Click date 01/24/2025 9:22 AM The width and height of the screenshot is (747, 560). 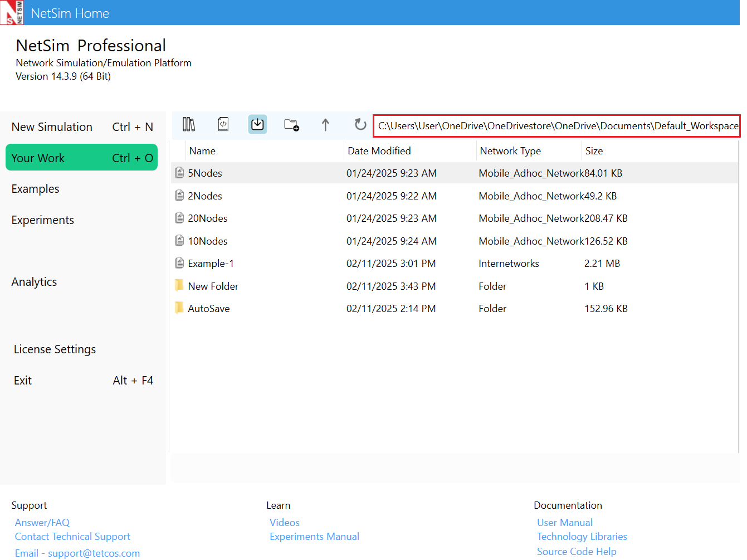[x=392, y=196]
